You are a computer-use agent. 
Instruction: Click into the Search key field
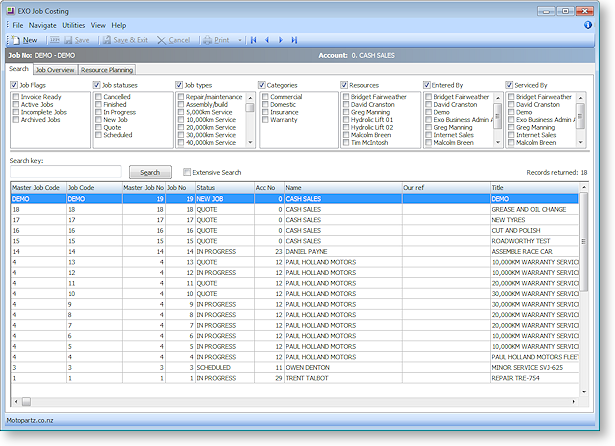67,172
